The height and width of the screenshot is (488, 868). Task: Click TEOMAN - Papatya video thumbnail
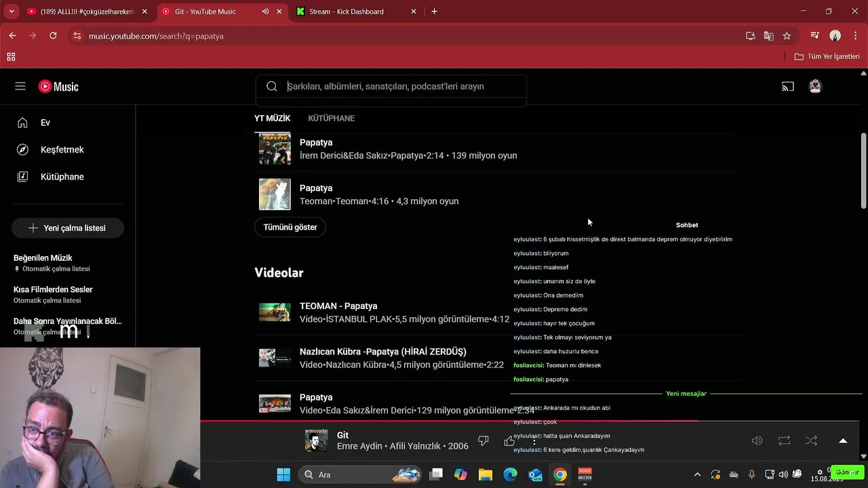(x=275, y=312)
